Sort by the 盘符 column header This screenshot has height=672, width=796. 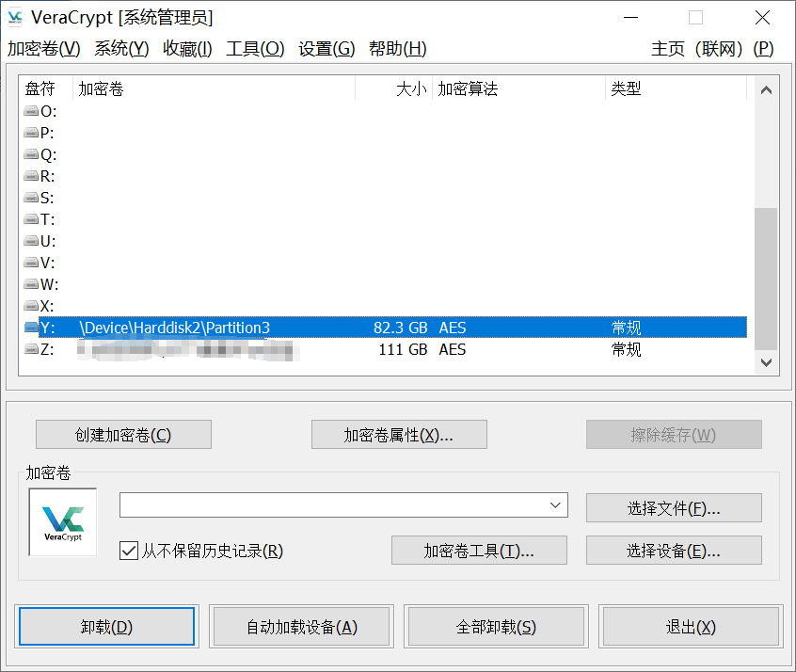(47, 88)
